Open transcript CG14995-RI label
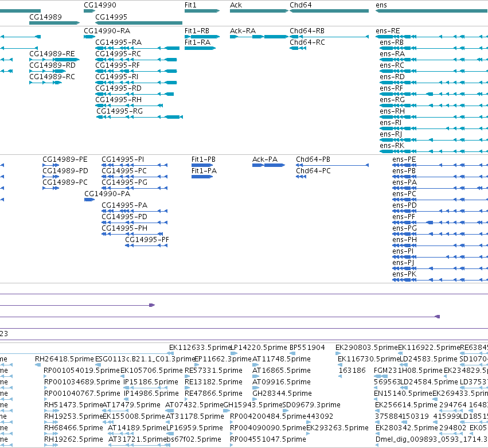 click(x=117, y=77)
